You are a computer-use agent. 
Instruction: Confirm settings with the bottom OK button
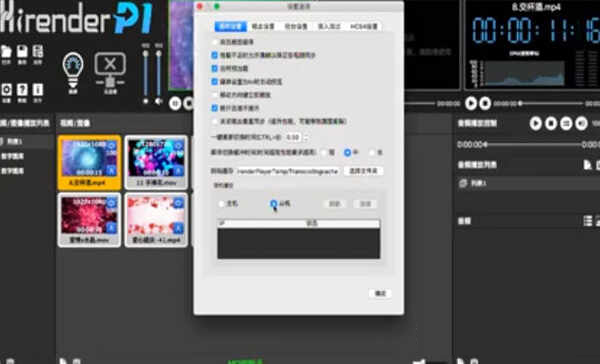[x=380, y=294]
